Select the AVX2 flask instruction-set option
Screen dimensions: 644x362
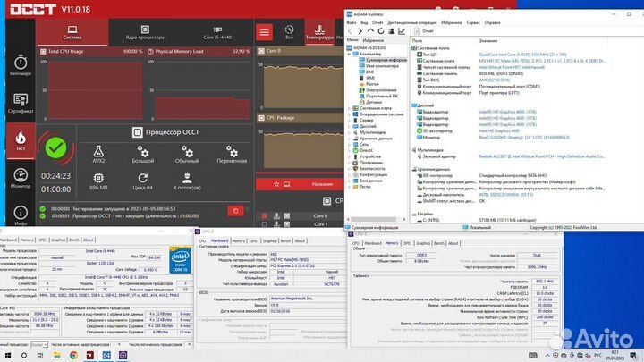[98, 155]
